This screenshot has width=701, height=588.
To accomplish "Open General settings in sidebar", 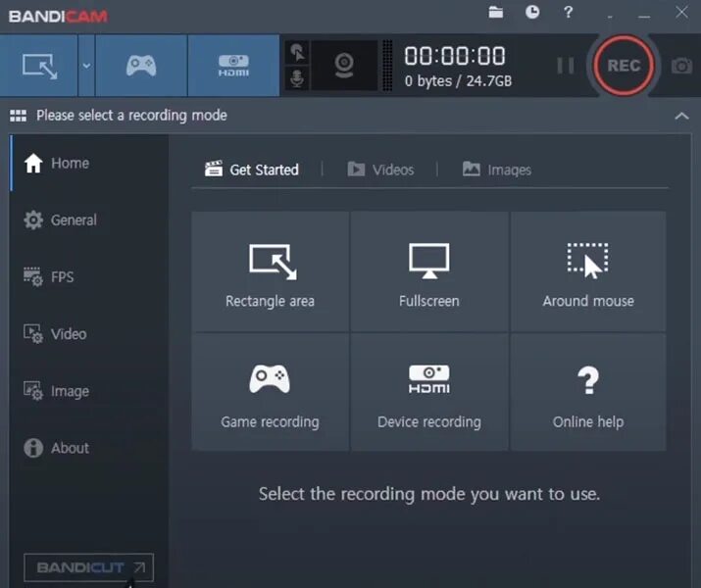I will point(89,220).
